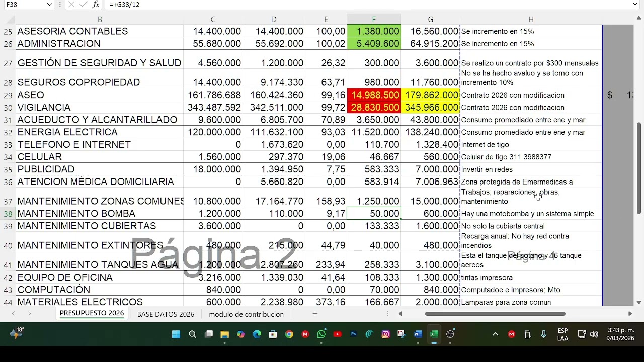Open Task View in the taskbar

[209, 334]
